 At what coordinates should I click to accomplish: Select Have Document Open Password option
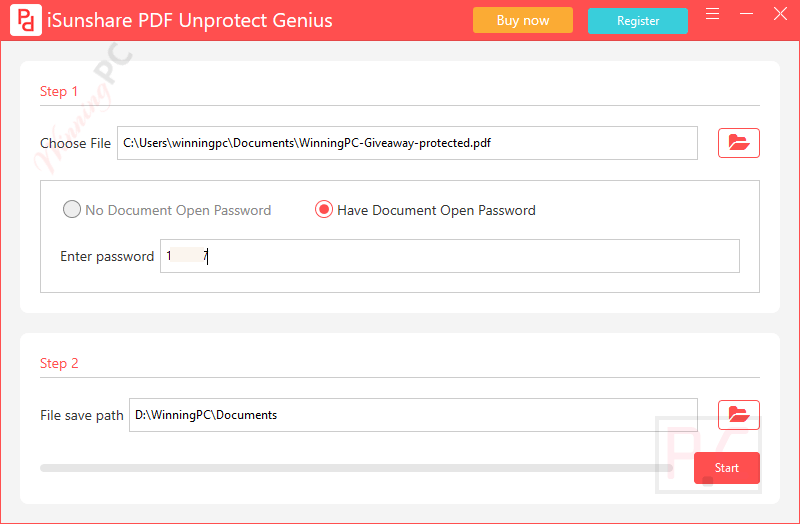pyautogui.click(x=426, y=210)
